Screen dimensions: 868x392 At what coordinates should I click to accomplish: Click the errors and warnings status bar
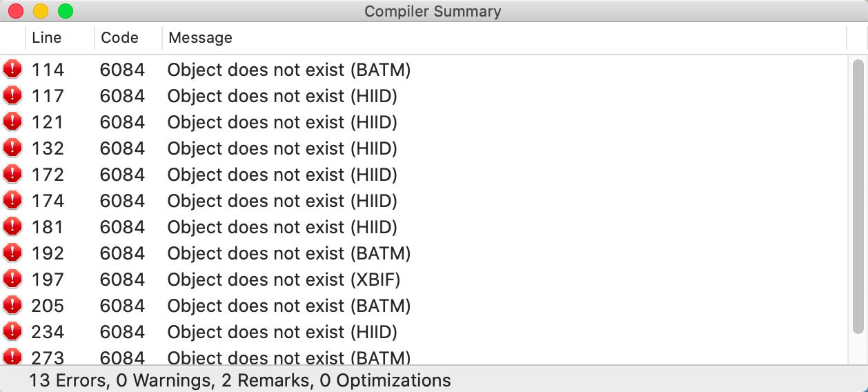pos(240,380)
